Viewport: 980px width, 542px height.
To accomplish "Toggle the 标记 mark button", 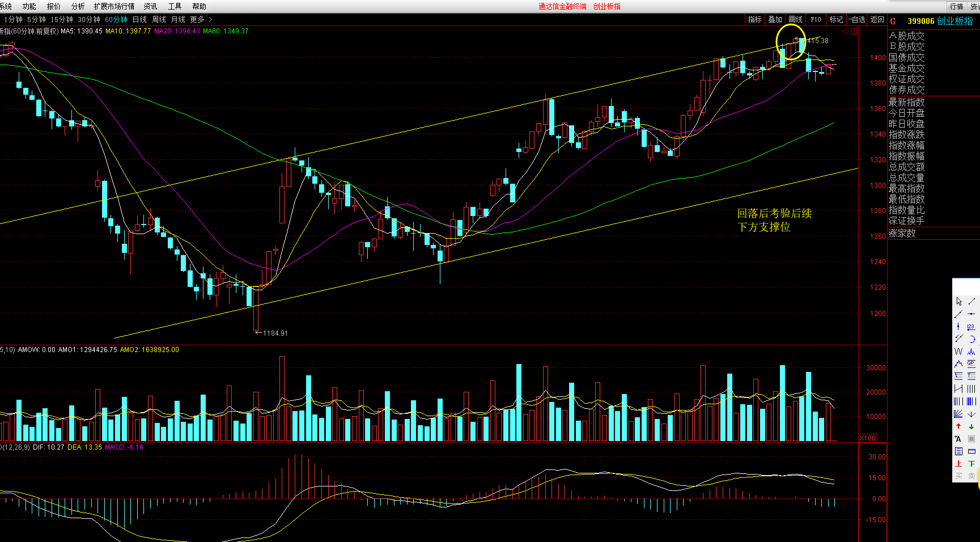I will [837, 19].
